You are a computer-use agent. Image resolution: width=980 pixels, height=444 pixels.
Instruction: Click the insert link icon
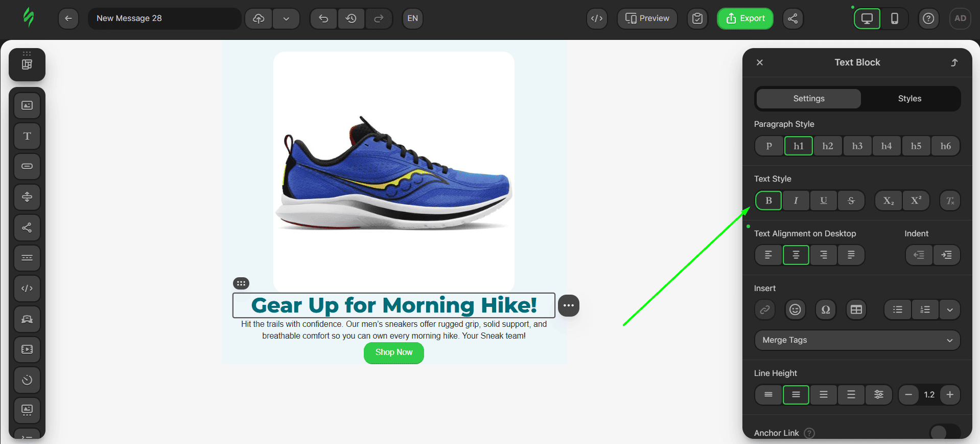(x=765, y=309)
